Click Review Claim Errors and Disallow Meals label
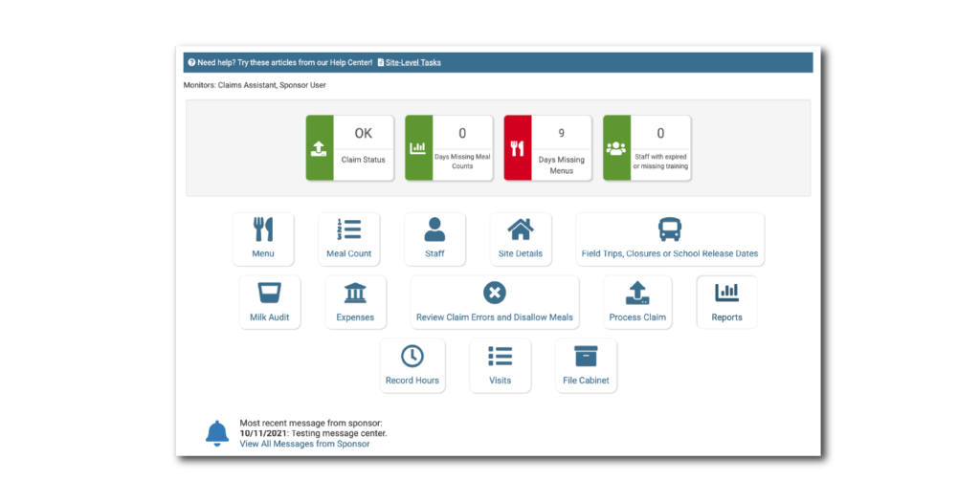This screenshot has height=502, width=980. pos(495,317)
